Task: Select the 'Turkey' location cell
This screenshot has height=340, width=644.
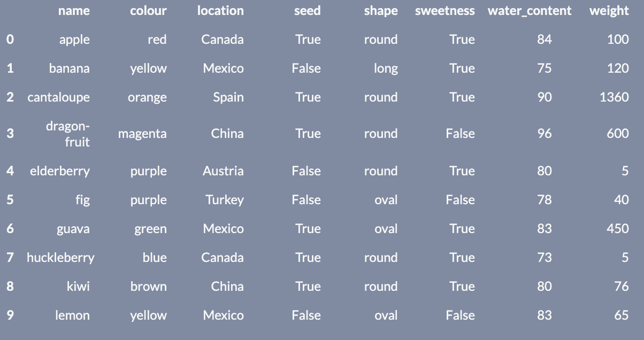Action: (225, 200)
